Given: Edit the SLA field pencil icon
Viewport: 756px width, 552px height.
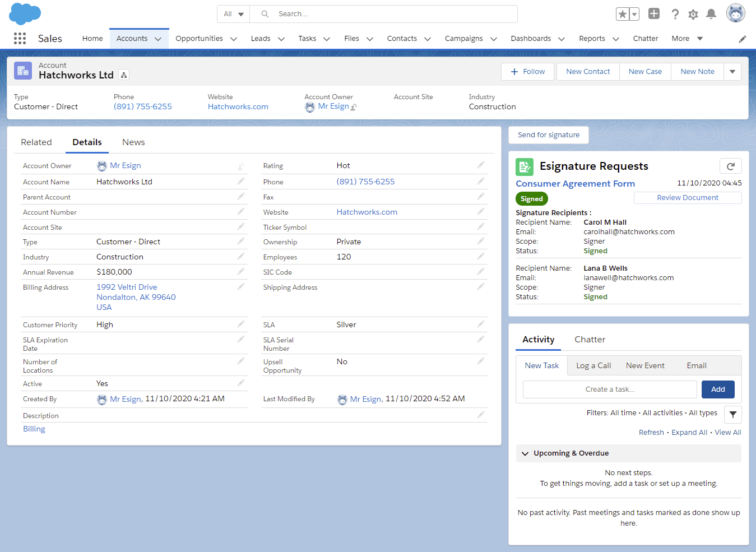Looking at the screenshot, I should [x=481, y=324].
